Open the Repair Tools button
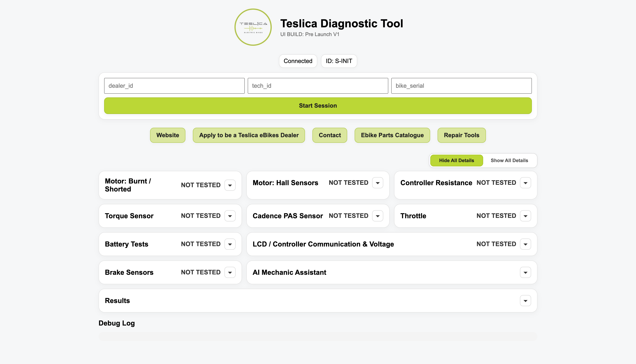The height and width of the screenshot is (364, 636). [462, 135]
